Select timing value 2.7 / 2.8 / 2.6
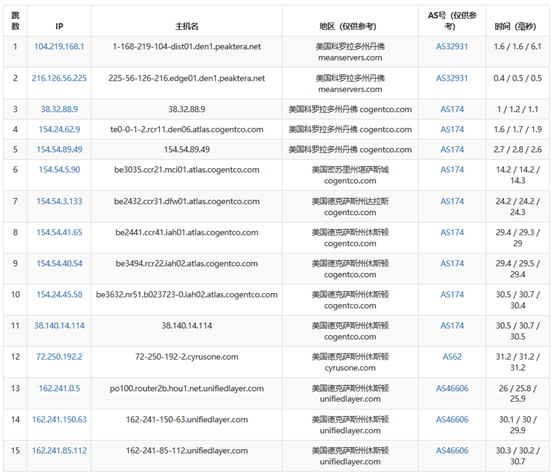 [517, 149]
